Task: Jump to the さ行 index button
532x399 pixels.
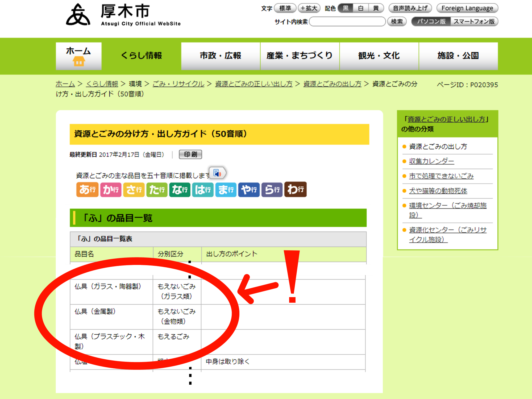Action: tap(134, 190)
